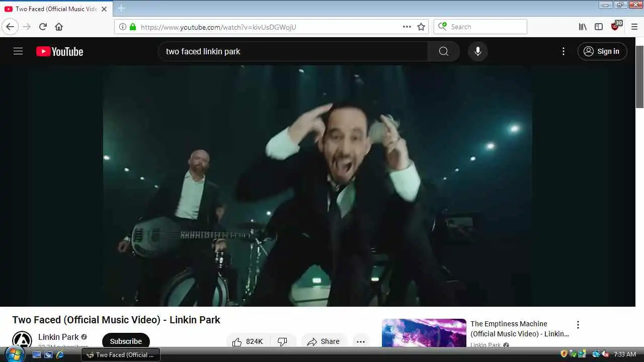
Task: Go back to the previous page
Action: point(10,27)
